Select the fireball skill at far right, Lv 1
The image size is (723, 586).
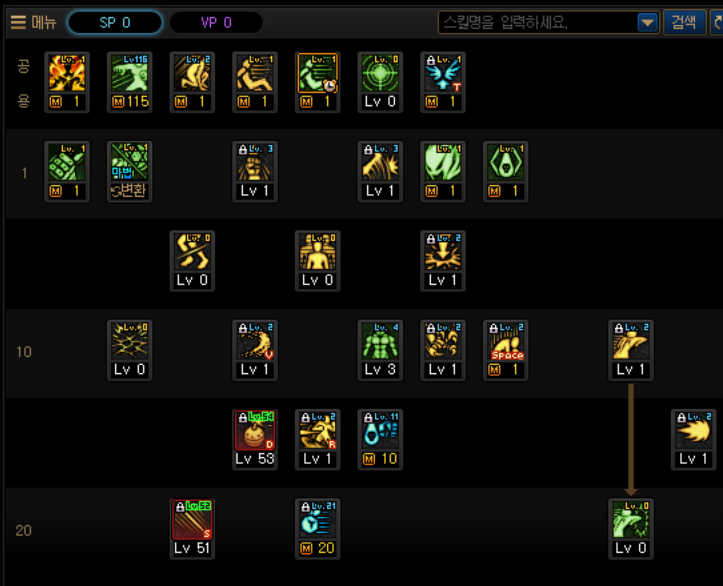coord(694,431)
